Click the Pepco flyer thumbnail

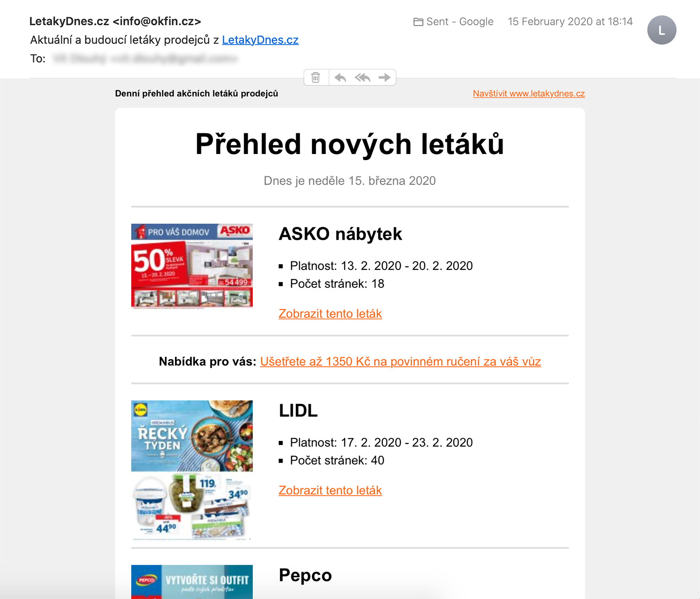192,581
